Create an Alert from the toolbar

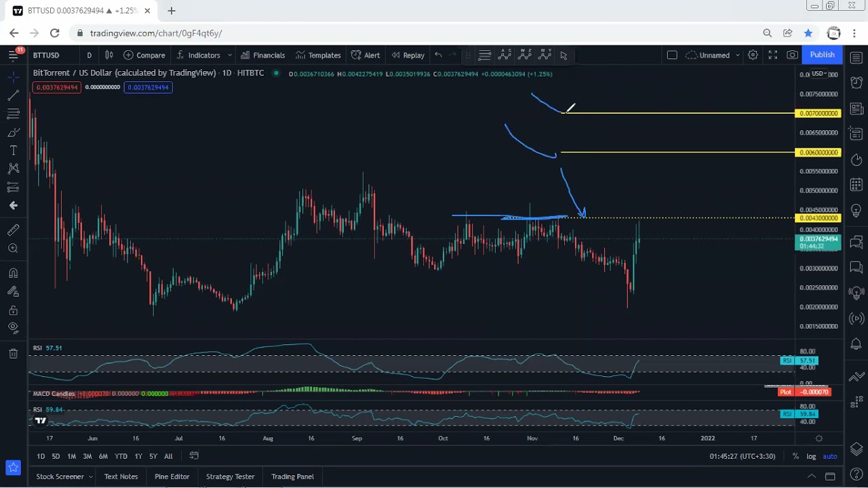coord(366,55)
